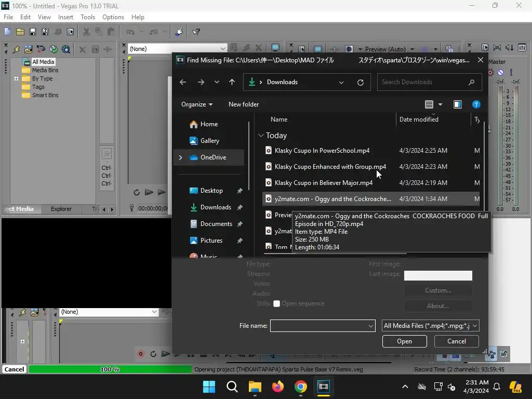Open the Recent locations chevron dropdown
The height and width of the screenshot is (399, 532).
point(217,82)
